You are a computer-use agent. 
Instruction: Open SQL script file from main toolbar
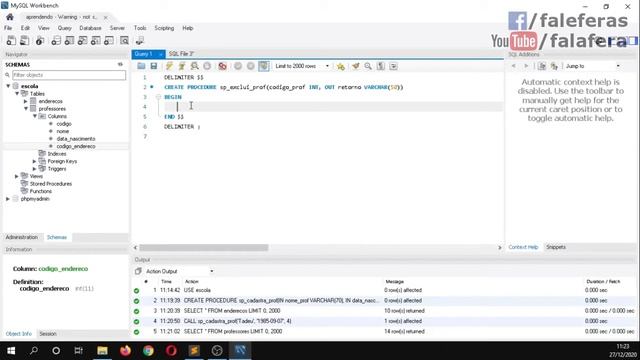24,40
